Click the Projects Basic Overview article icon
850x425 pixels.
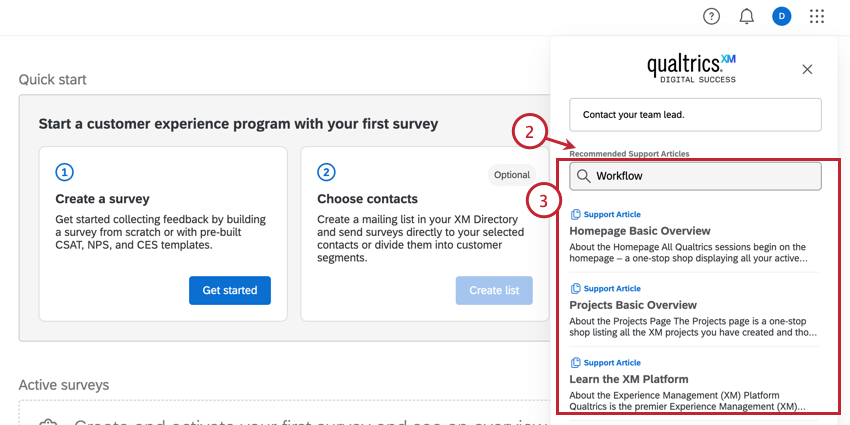click(575, 289)
